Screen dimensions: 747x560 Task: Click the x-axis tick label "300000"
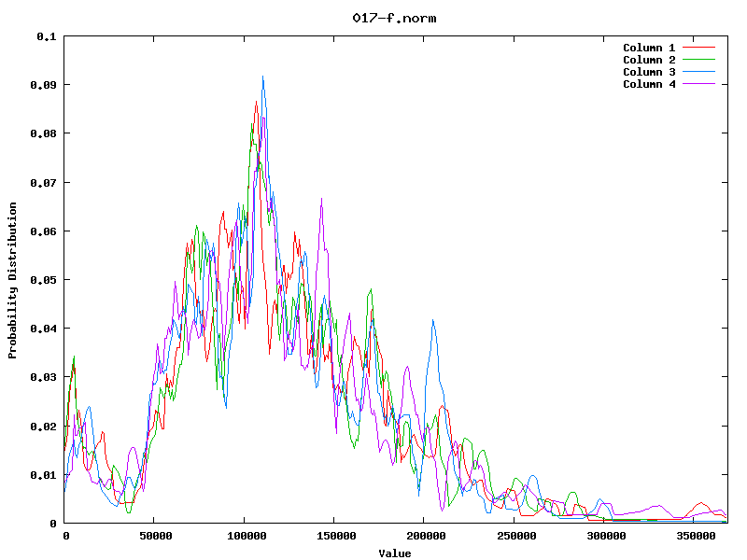click(606, 536)
